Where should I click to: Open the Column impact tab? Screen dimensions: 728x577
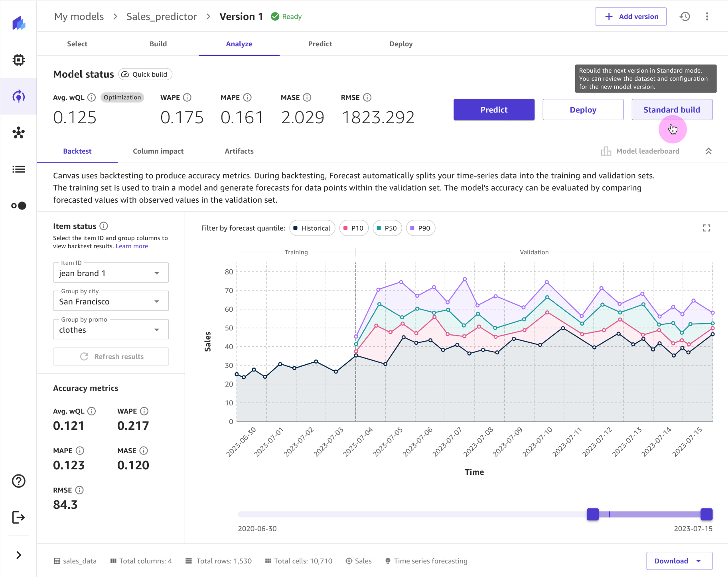(x=158, y=151)
